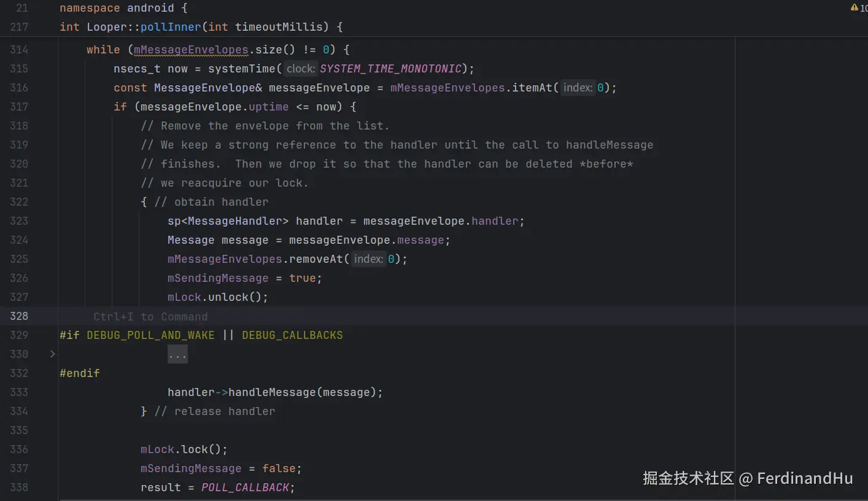
Task: Click the 'true' literal on line 326
Action: point(303,278)
